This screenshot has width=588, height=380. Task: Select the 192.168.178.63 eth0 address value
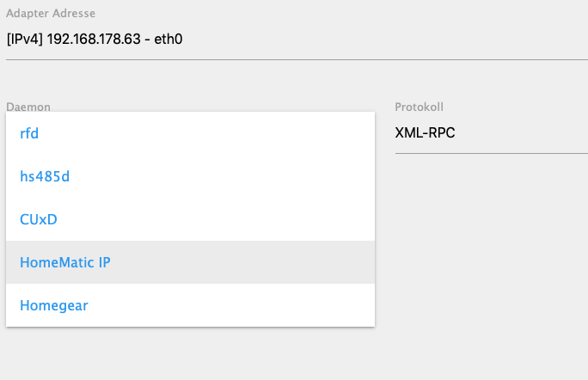[95, 39]
